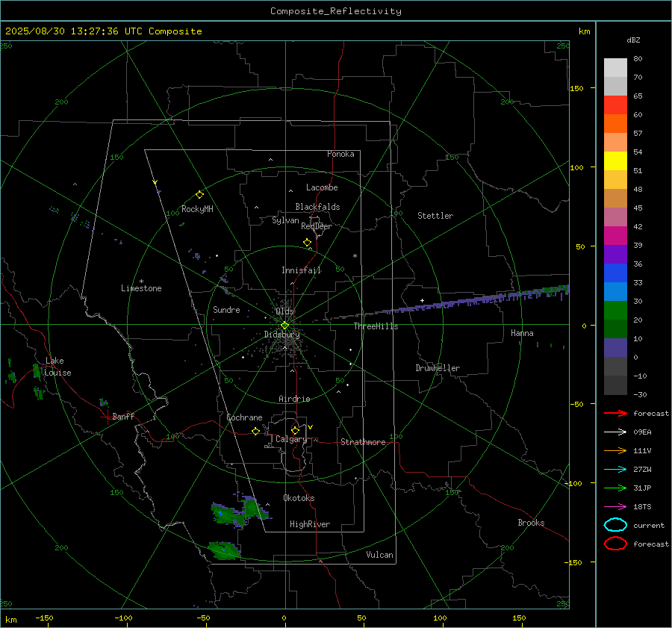Click the red cross marker at Banff
Viewport: 672px width, 628px height.
tap(107, 417)
